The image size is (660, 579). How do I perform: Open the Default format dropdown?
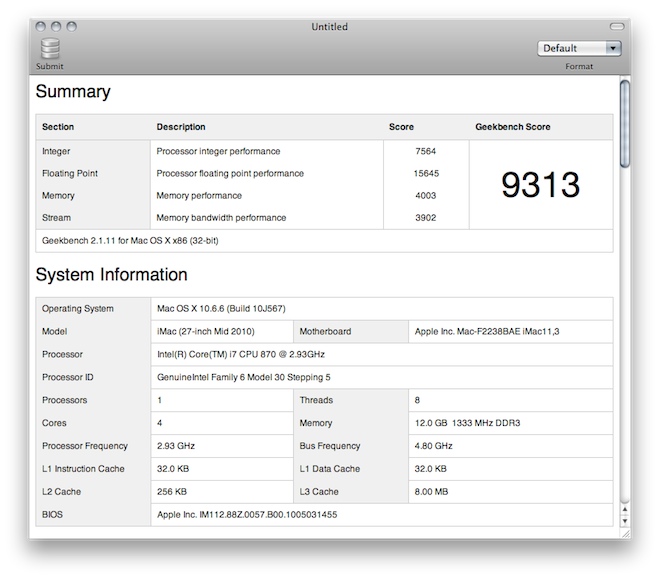pos(579,48)
